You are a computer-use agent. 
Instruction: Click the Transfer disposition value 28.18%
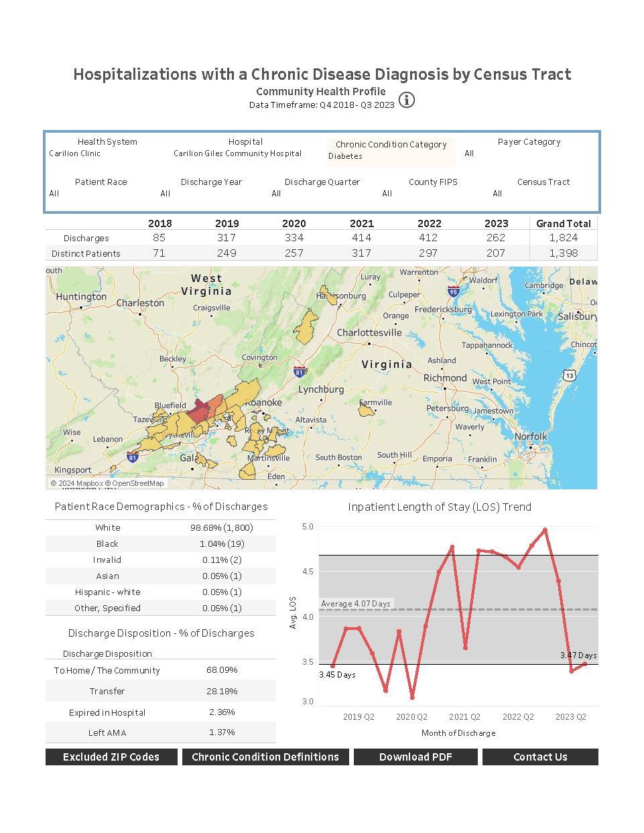pyautogui.click(x=222, y=691)
